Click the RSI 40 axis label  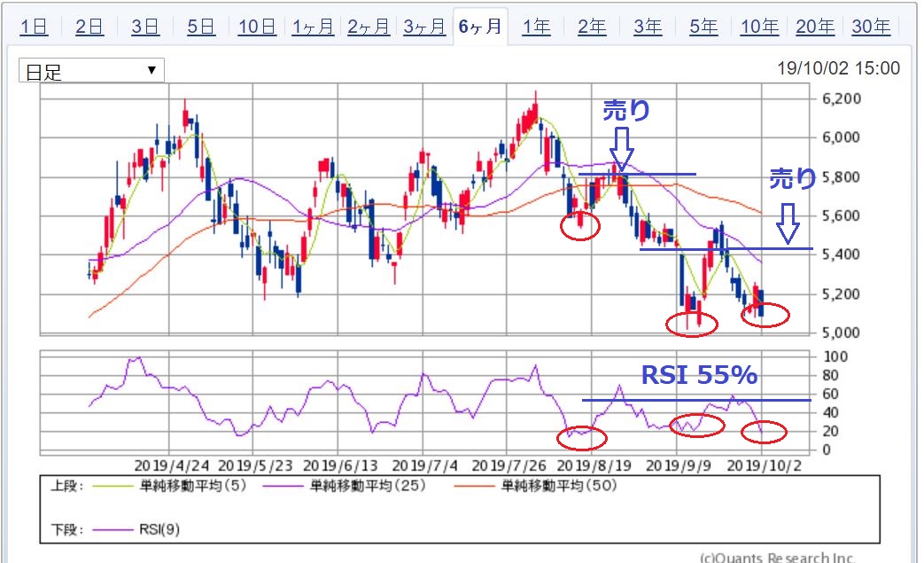point(830,412)
